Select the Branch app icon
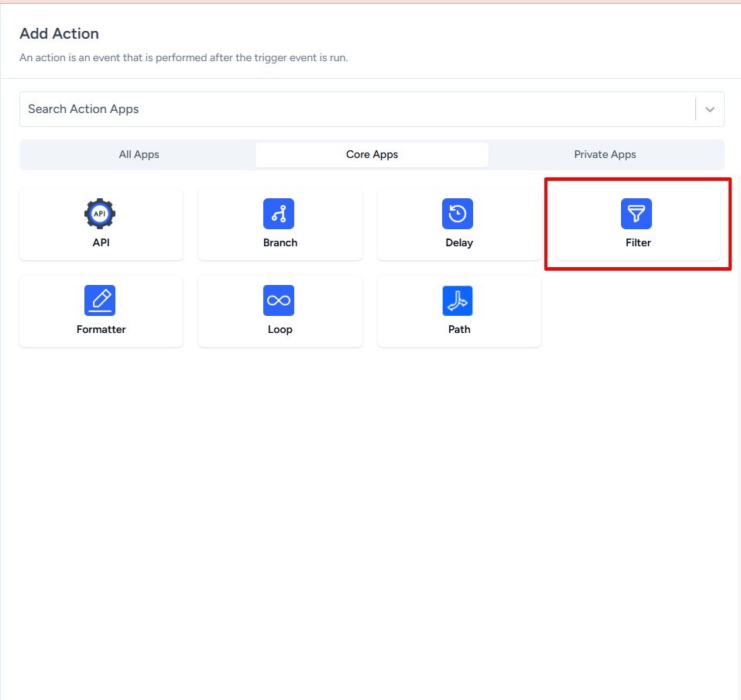Viewport: 741px width, 700px height. pos(279,214)
